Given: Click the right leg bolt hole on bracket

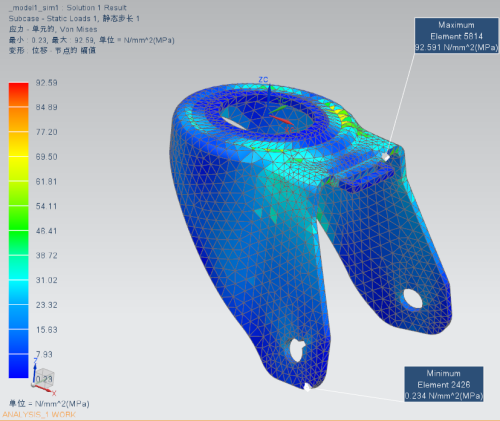Looking at the screenshot, I should pos(413,299).
